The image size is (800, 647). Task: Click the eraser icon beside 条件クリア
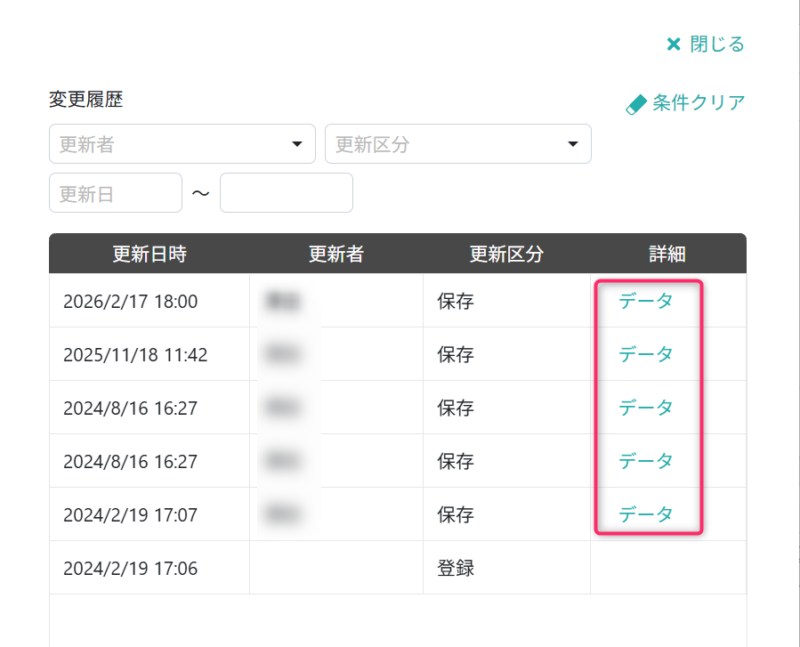point(637,102)
